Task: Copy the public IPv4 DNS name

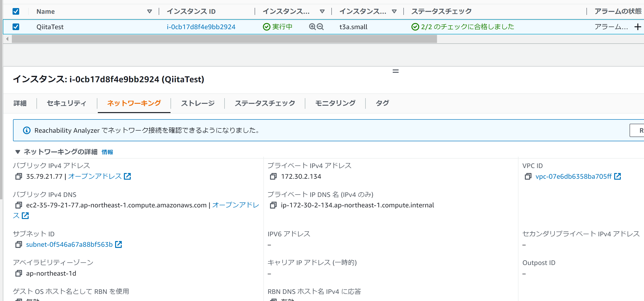Action: [18, 205]
